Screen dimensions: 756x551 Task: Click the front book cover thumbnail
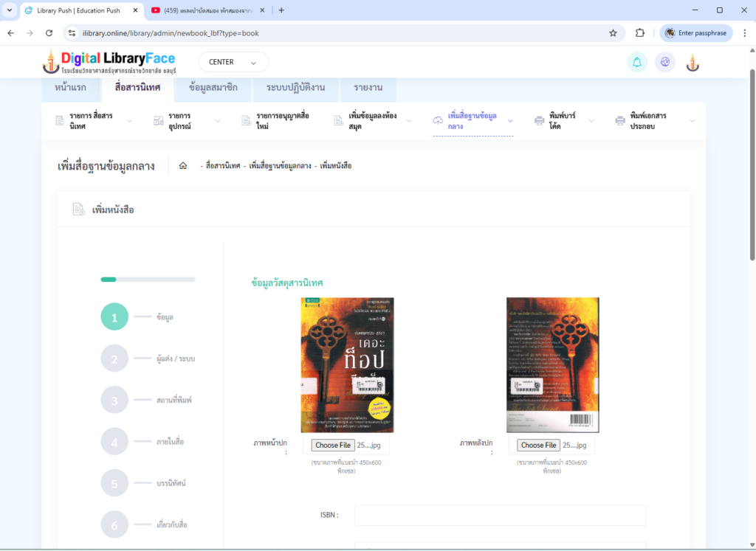pyautogui.click(x=347, y=364)
